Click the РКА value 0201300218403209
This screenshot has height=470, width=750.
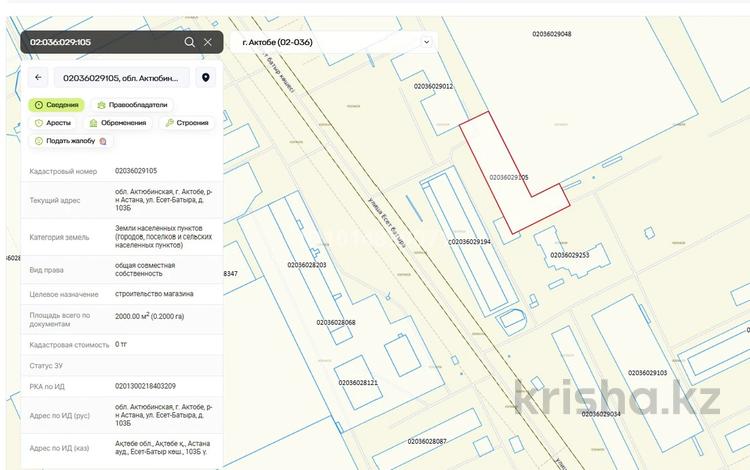(145, 386)
